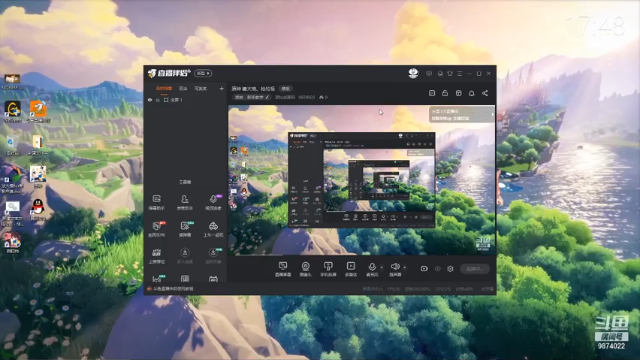Image resolution: width=640 pixels, height=360 pixels.
Task: Expand microphone options arrow
Action: tap(382, 268)
